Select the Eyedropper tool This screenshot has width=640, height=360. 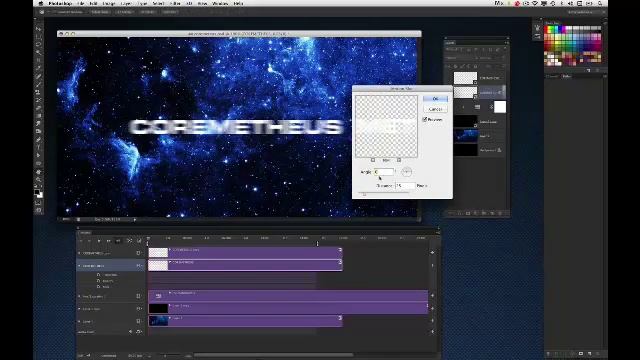[x=38, y=68]
